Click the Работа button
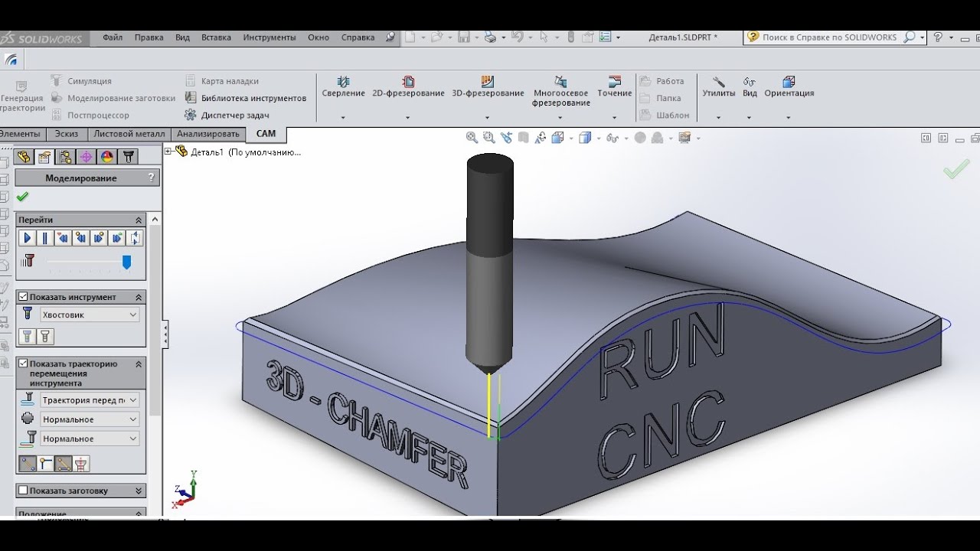980x551 pixels. (662, 81)
